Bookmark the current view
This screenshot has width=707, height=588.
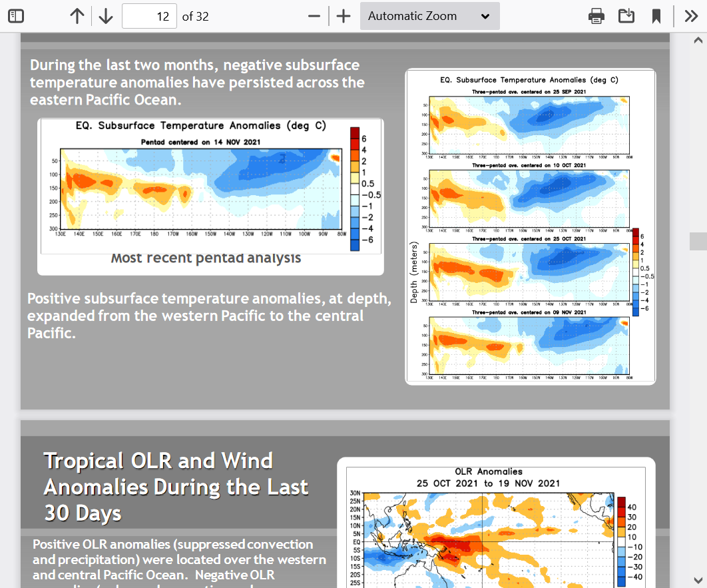point(656,16)
